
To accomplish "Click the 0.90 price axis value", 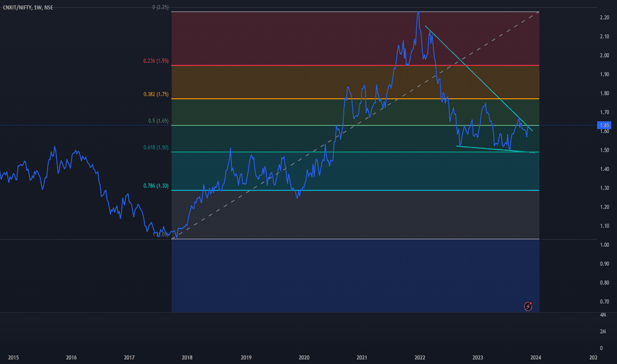I will (x=604, y=263).
